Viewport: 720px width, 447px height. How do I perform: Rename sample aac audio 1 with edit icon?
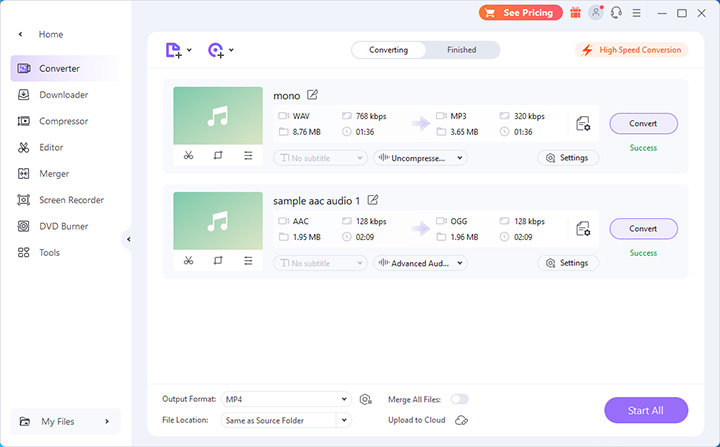[x=373, y=200]
